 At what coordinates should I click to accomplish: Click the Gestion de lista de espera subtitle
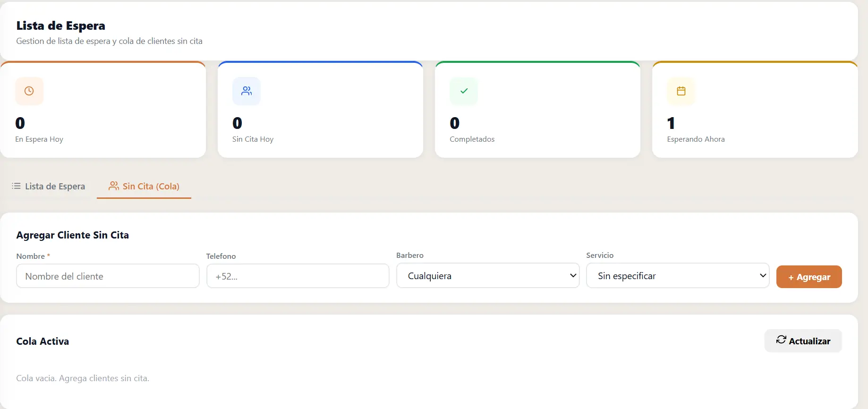110,41
